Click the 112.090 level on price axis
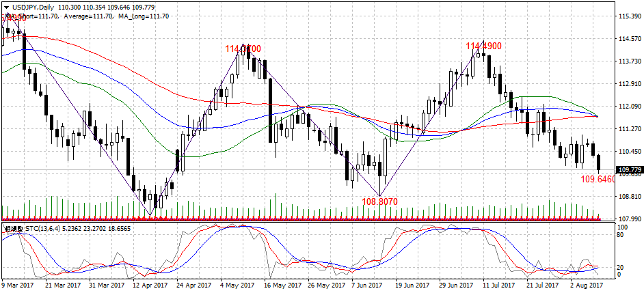Image resolution: width=644 pixels, height=293 pixels. tap(628, 106)
